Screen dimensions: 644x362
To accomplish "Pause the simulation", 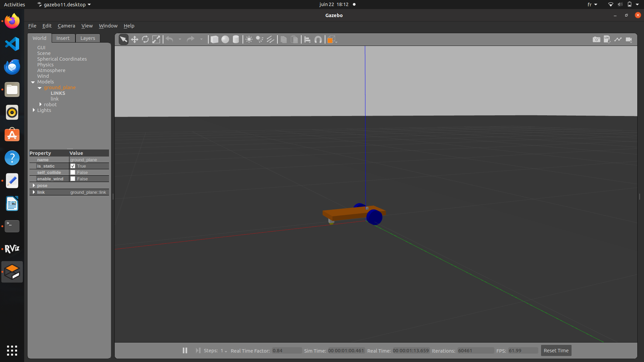I will pyautogui.click(x=185, y=351).
